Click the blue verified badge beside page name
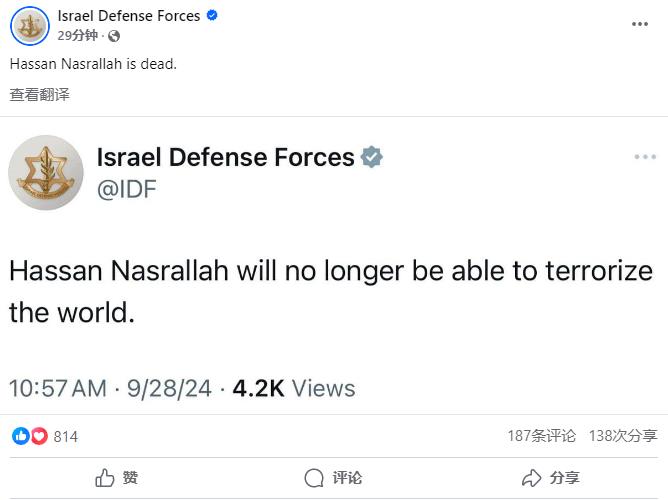 click(x=212, y=15)
